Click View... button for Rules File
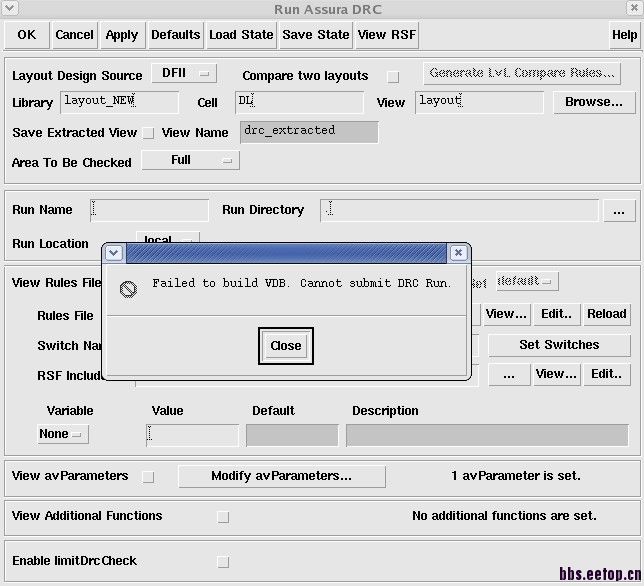Image resolution: width=644 pixels, height=586 pixels. click(x=507, y=315)
